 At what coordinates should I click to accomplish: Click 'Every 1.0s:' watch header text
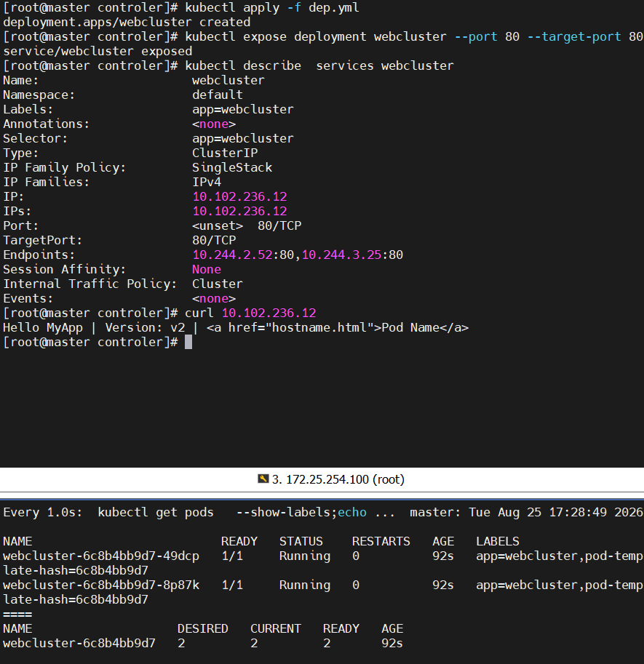click(43, 512)
